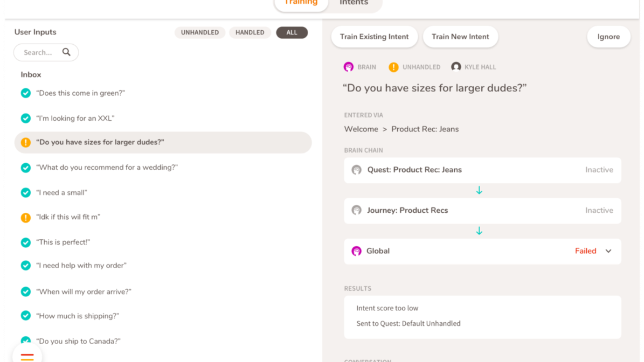
Task: Click warning icon for "Idk if this wil fit m"
Action: point(26,218)
